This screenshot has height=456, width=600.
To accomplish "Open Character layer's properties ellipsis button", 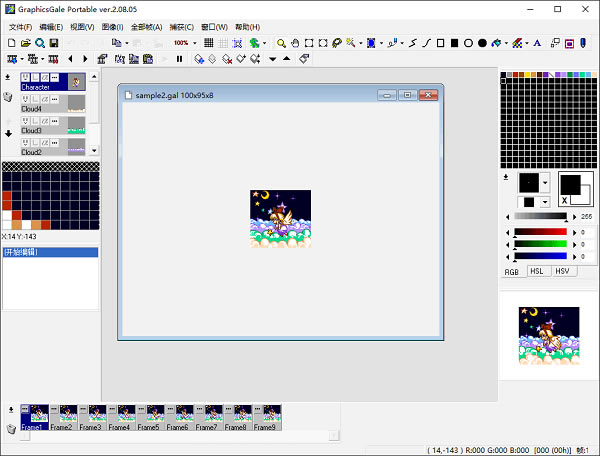I will coord(55,77).
